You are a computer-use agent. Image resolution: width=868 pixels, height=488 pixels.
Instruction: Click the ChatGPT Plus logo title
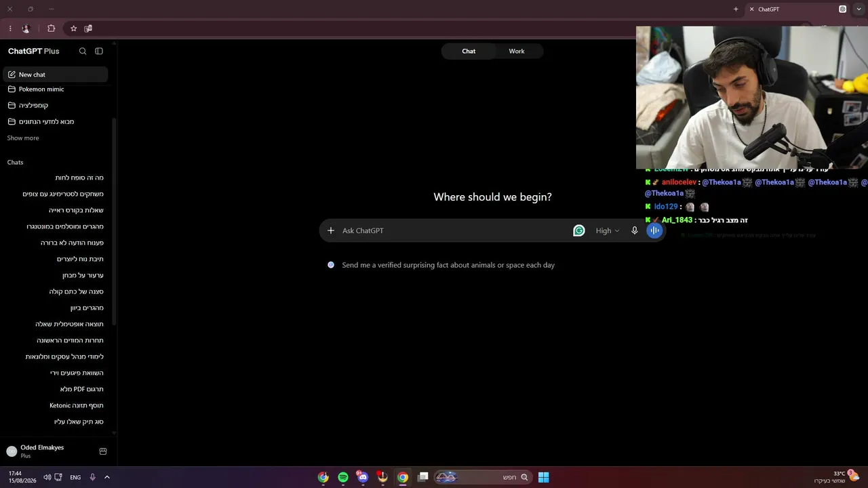(x=34, y=51)
